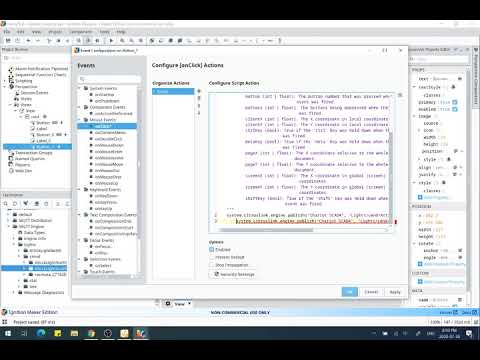
Task: Select Transaction Groups in Project Browser
Action: 33,153
